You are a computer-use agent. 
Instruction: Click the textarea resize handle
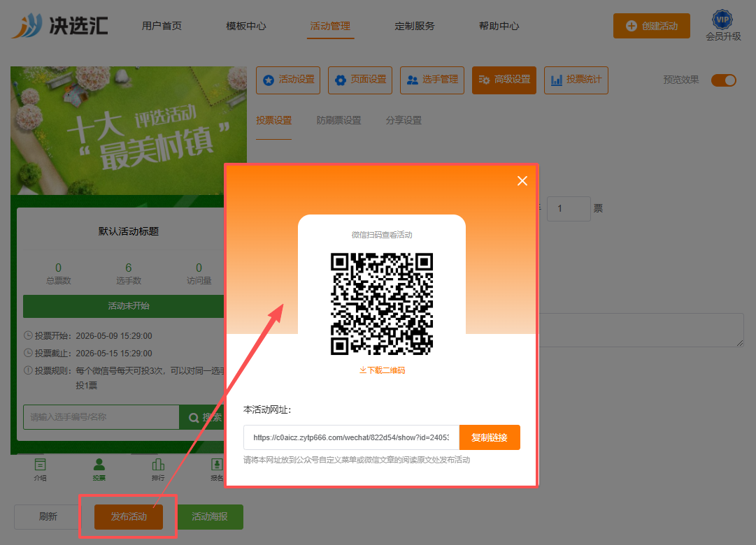coord(740,342)
